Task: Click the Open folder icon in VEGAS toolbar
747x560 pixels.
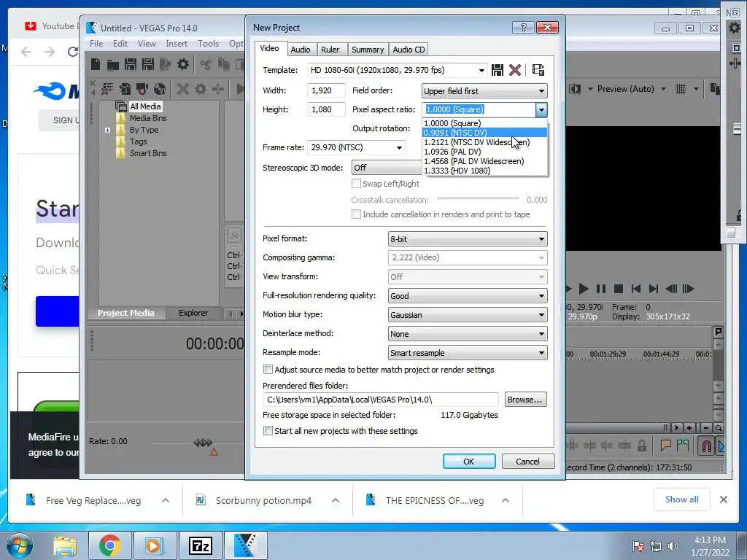Action: tap(113, 64)
